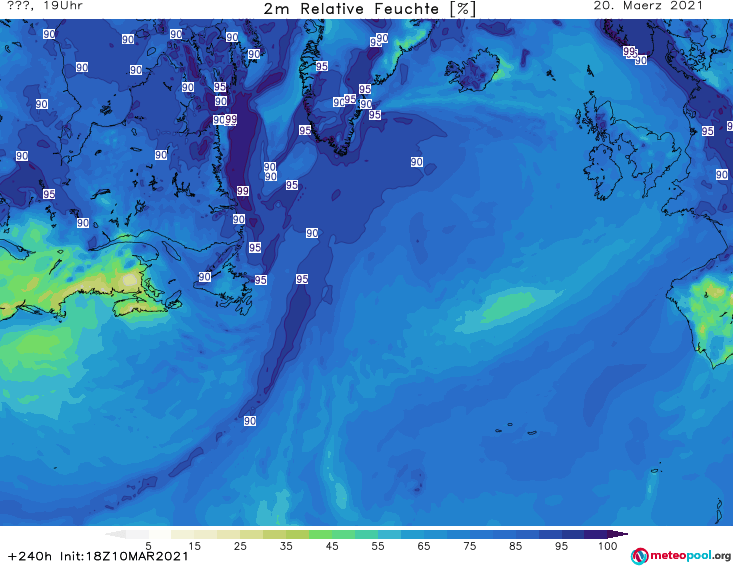
Task: Click the date '20. Maerz 2021'
Action: pos(648,6)
